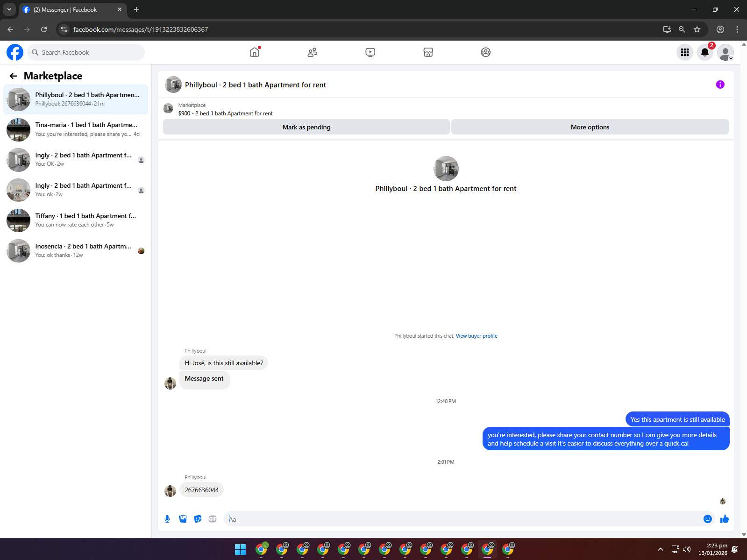Choose a sticker icon
This screenshot has width=747, height=560.
(198, 519)
